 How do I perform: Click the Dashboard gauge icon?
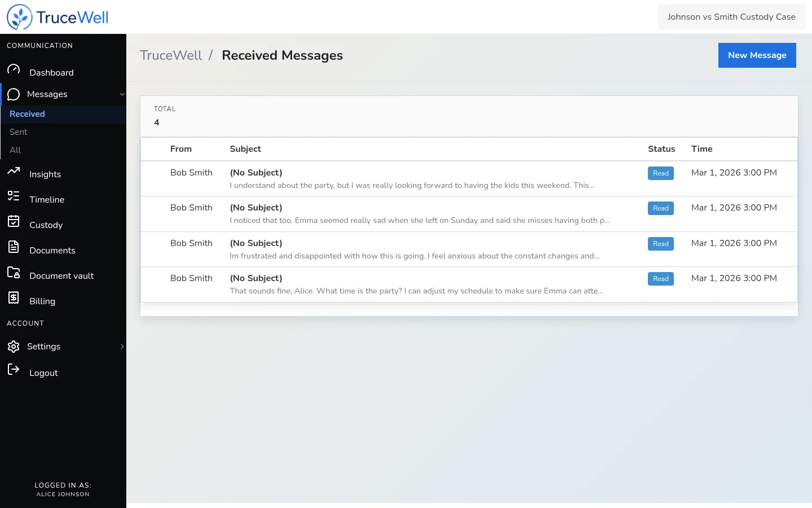(x=14, y=69)
